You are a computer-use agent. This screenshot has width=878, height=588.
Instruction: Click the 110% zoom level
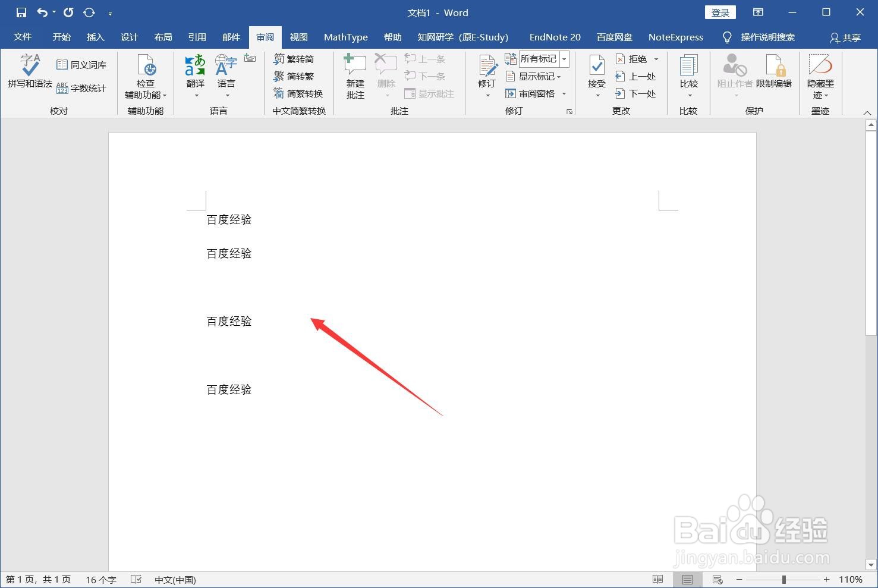pos(851,580)
